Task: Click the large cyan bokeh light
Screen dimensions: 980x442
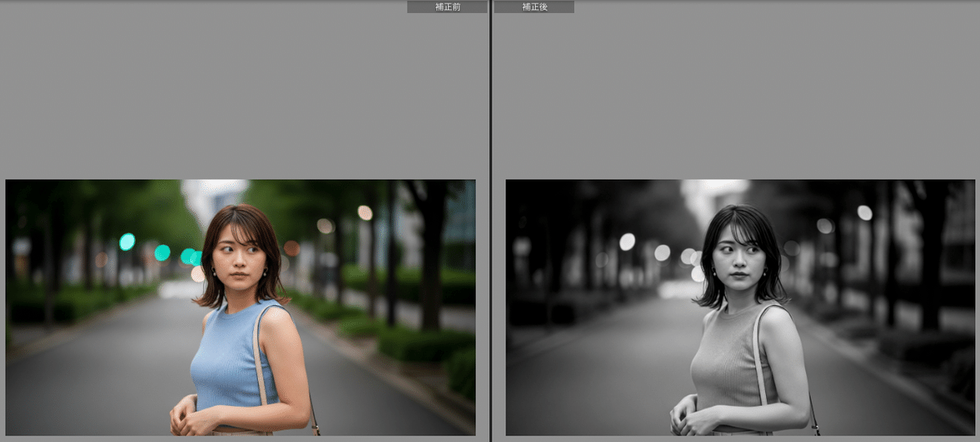Action: 127,241
